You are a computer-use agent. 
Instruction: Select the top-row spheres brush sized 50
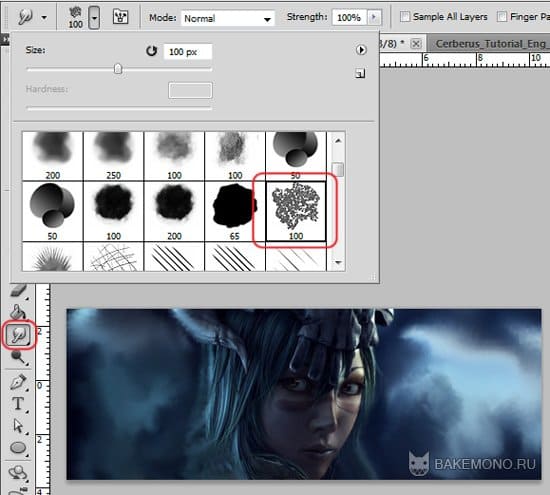click(x=296, y=156)
